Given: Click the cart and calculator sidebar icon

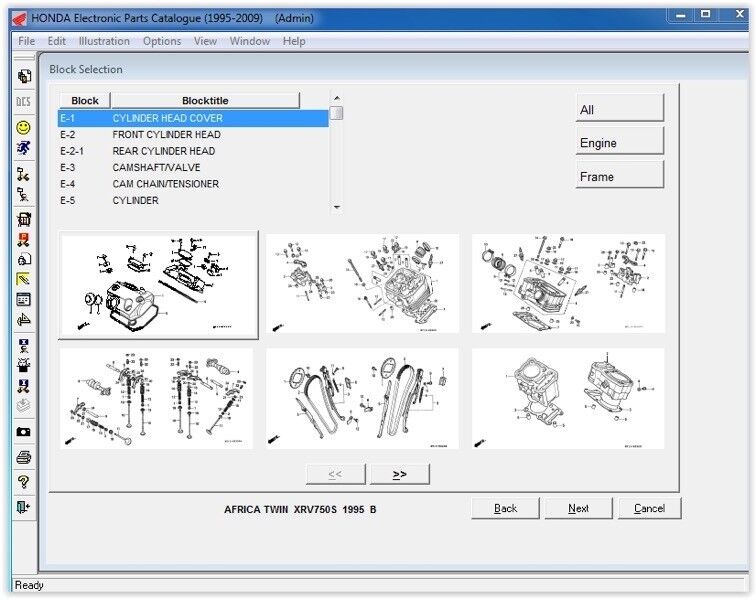Looking at the screenshot, I should [x=24, y=219].
